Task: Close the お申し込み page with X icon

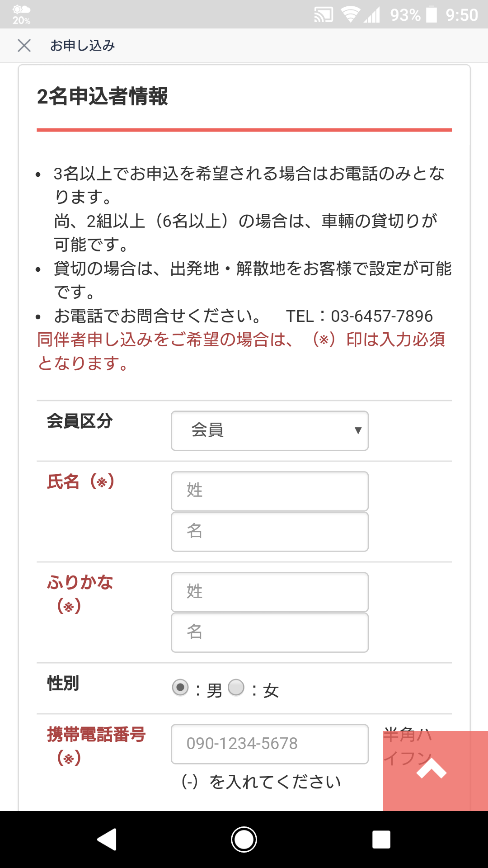Action: (24, 45)
